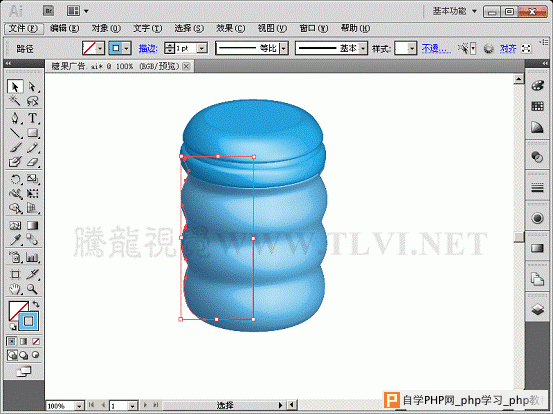Click the 描边 stroke link
The height and width of the screenshot is (414, 553).
pyautogui.click(x=148, y=48)
